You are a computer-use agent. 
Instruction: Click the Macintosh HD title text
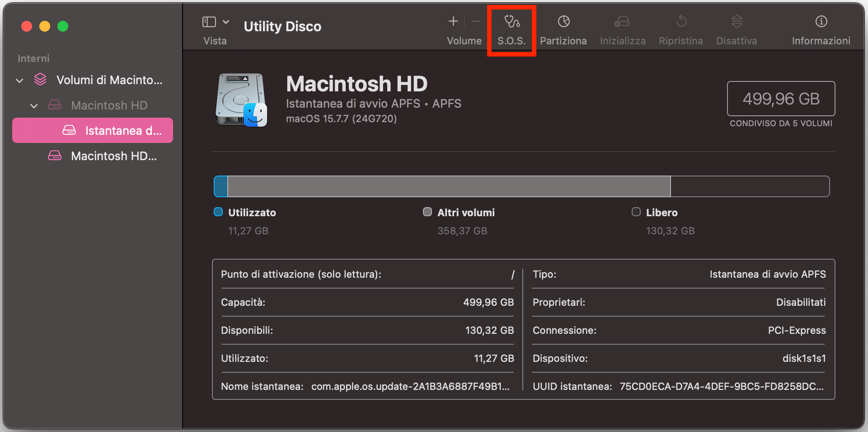(x=357, y=84)
